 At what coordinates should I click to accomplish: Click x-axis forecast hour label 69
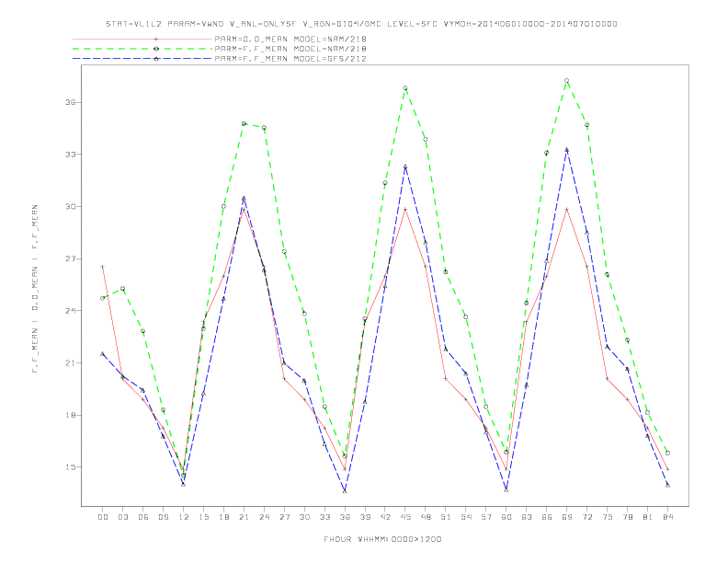point(567,517)
